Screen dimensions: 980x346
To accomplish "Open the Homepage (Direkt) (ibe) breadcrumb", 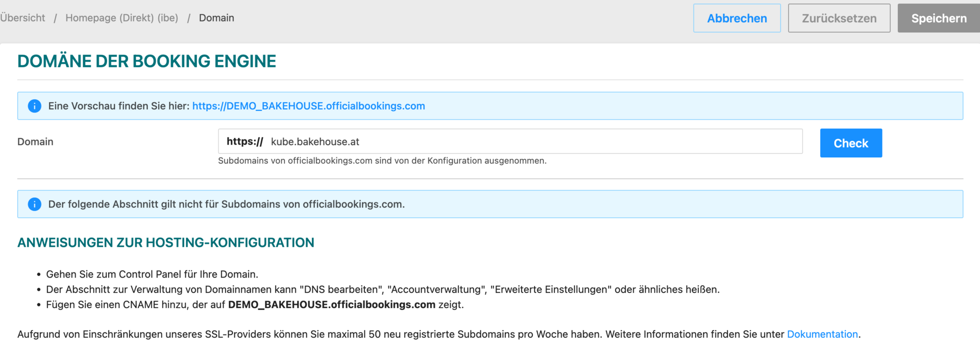I will (x=121, y=18).
